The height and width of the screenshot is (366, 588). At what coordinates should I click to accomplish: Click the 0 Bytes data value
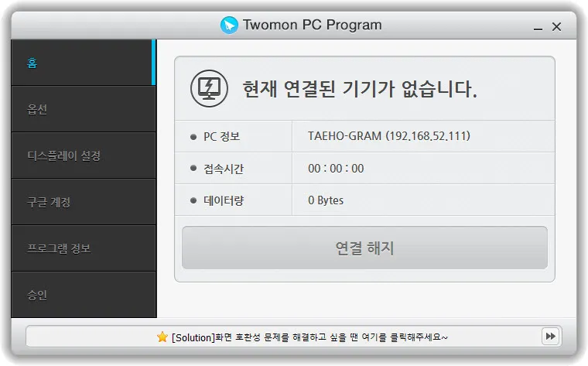[326, 200]
